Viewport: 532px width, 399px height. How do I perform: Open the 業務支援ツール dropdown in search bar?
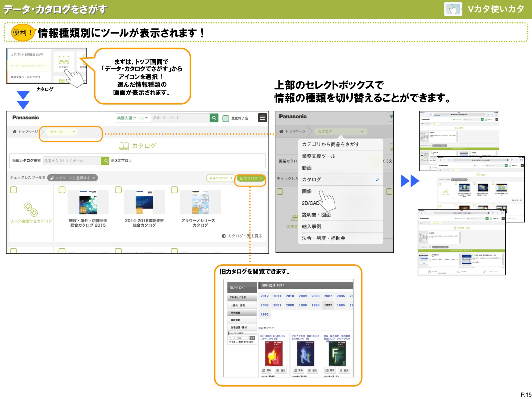(x=132, y=118)
